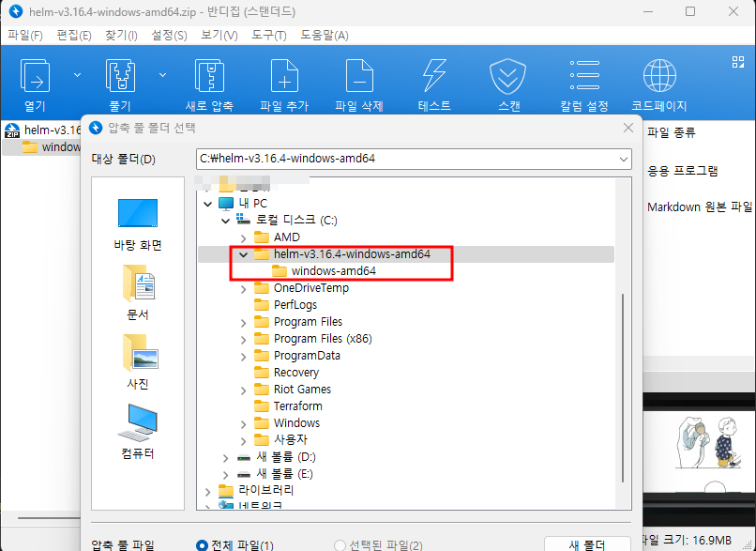Viewport: 756px width, 551px height.
Task: Open the 찾기(I) menu
Action: (121, 36)
